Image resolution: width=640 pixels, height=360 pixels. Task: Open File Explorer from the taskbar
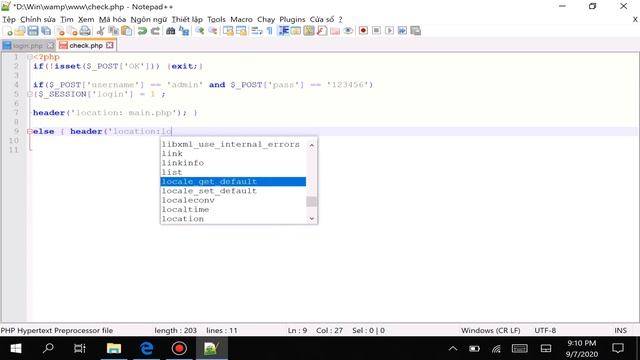pos(114,348)
